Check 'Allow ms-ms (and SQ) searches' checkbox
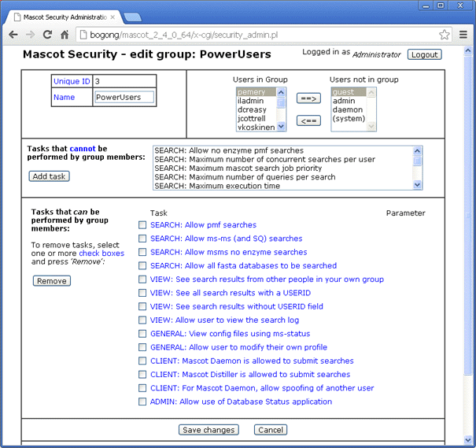This screenshot has width=476, height=448. click(142, 239)
